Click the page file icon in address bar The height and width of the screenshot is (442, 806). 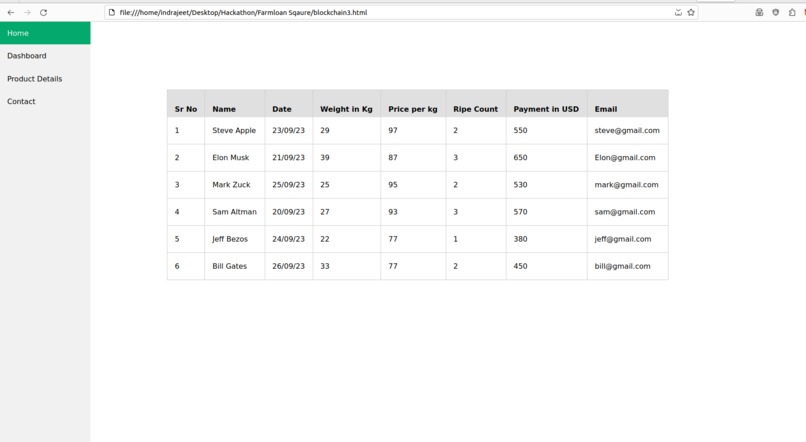tap(112, 12)
